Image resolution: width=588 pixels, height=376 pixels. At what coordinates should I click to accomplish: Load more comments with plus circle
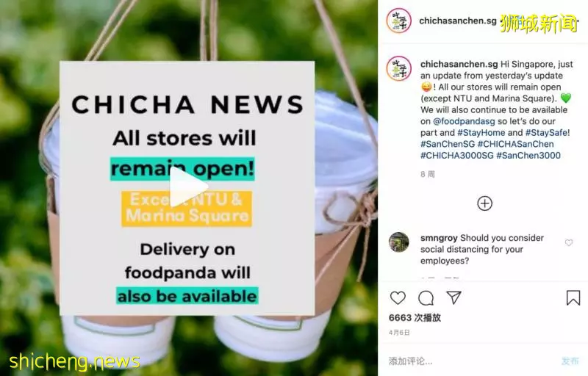coord(484,203)
